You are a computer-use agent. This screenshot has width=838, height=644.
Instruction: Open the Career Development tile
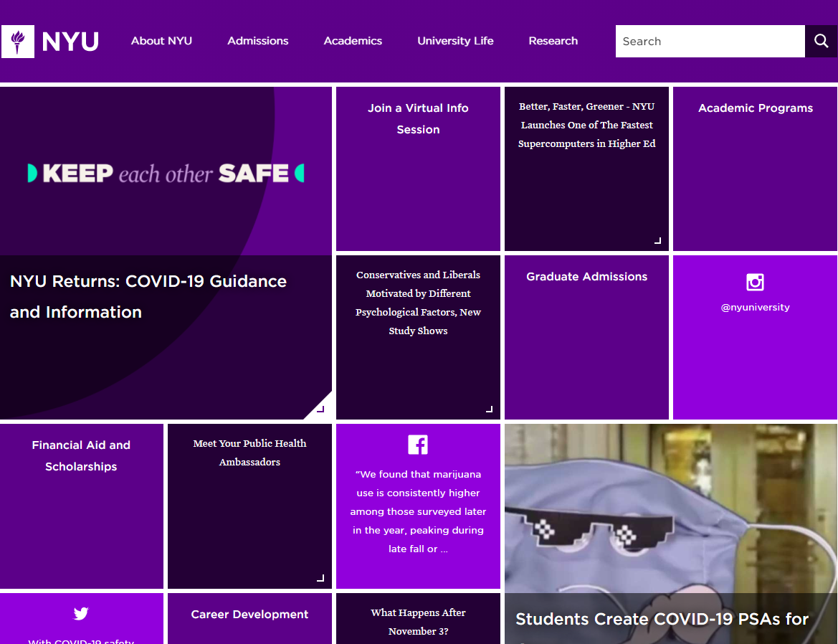point(249,618)
